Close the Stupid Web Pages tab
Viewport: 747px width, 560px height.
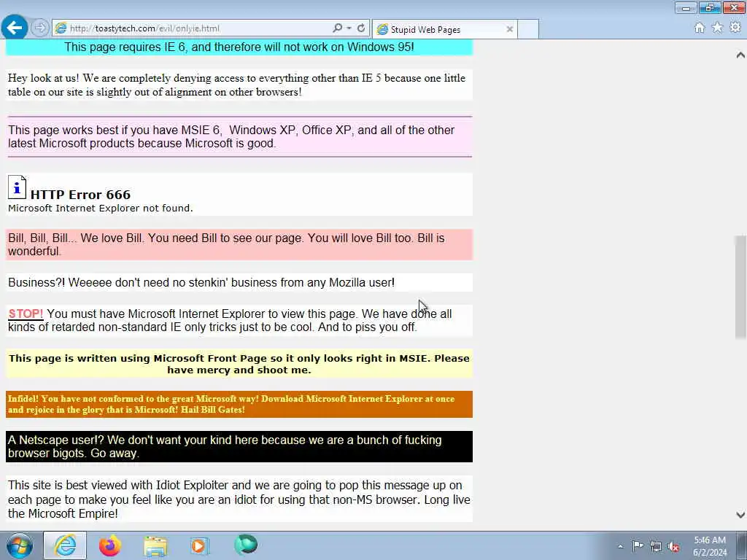tap(509, 29)
